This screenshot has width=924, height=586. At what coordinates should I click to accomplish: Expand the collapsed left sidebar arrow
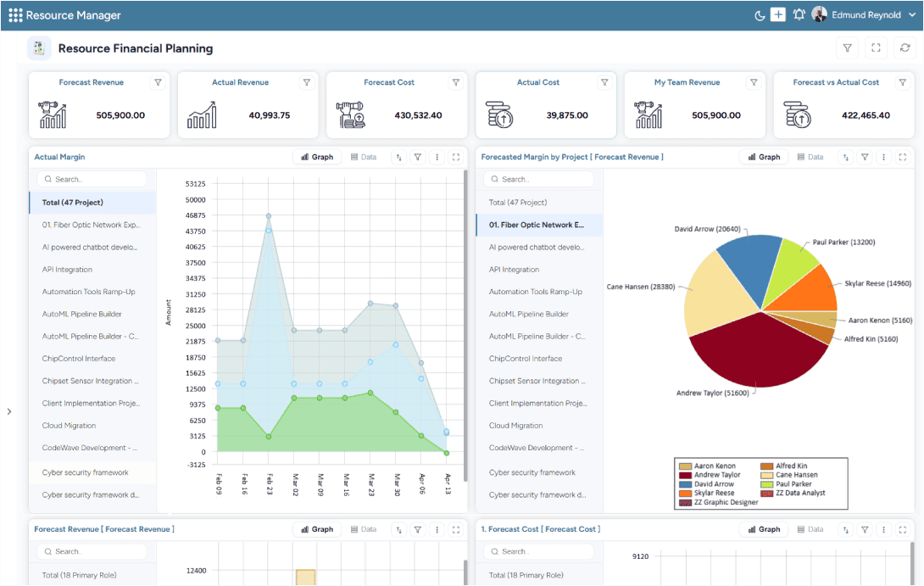8,411
